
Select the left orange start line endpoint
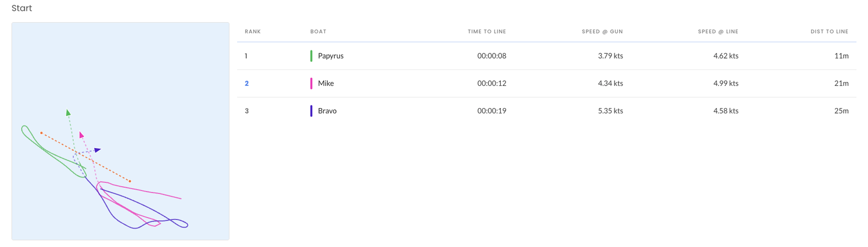(41, 132)
